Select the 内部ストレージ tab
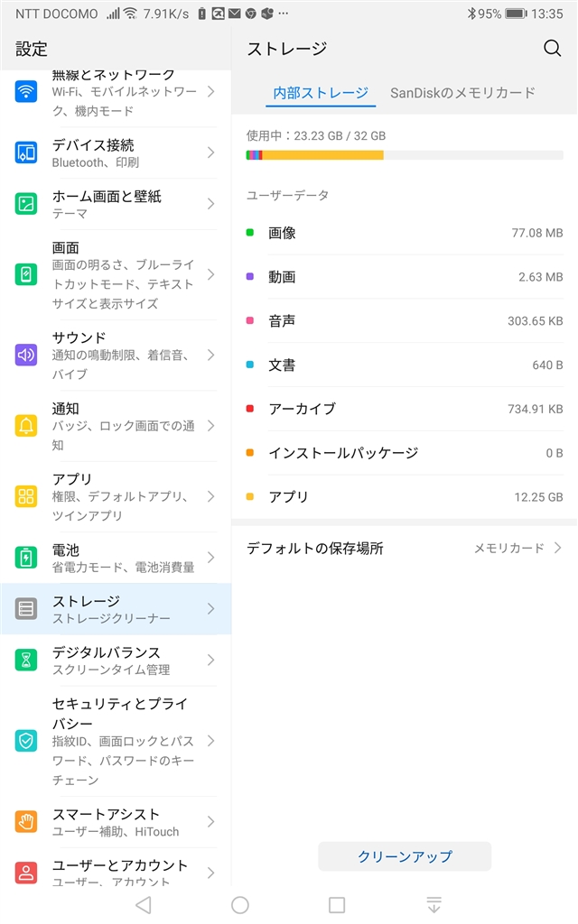 coord(322,92)
